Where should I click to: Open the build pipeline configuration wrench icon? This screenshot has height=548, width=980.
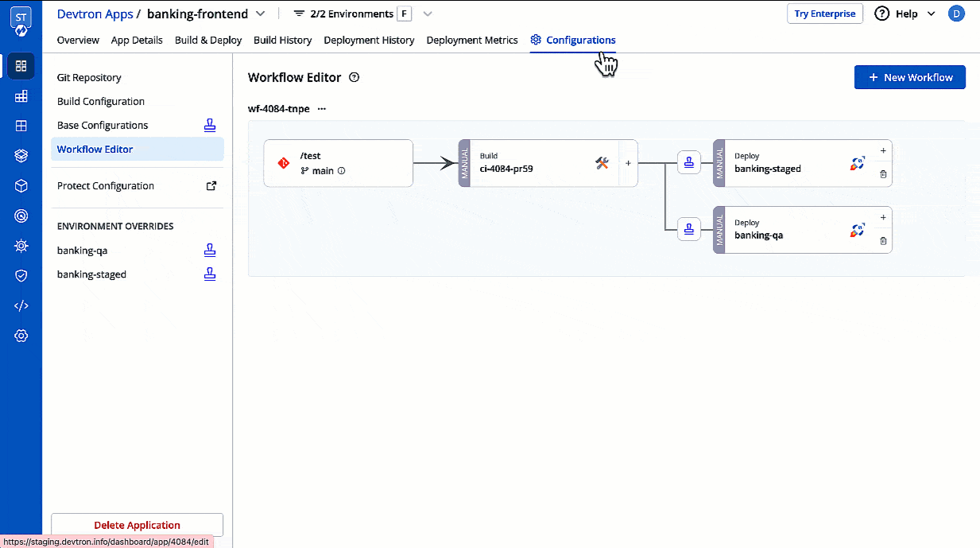coord(602,162)
